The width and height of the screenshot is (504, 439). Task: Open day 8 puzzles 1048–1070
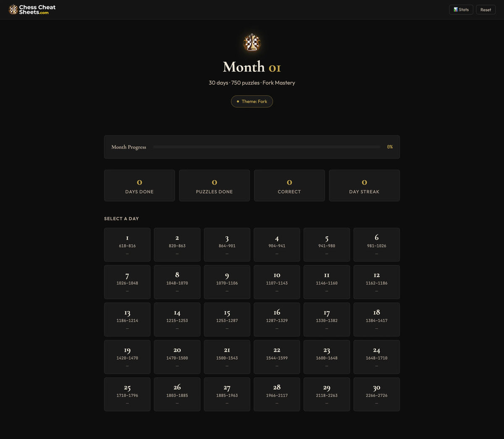(x=177, y=282)
